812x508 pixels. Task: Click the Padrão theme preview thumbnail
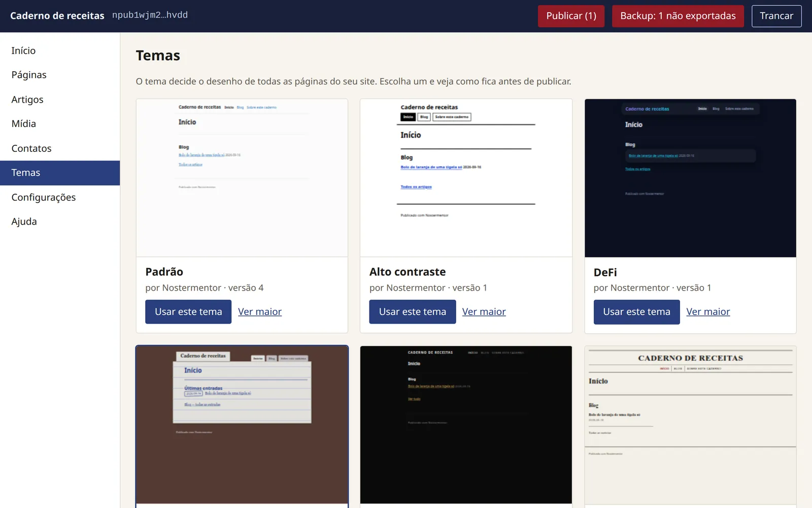click(x=242, y=178)
